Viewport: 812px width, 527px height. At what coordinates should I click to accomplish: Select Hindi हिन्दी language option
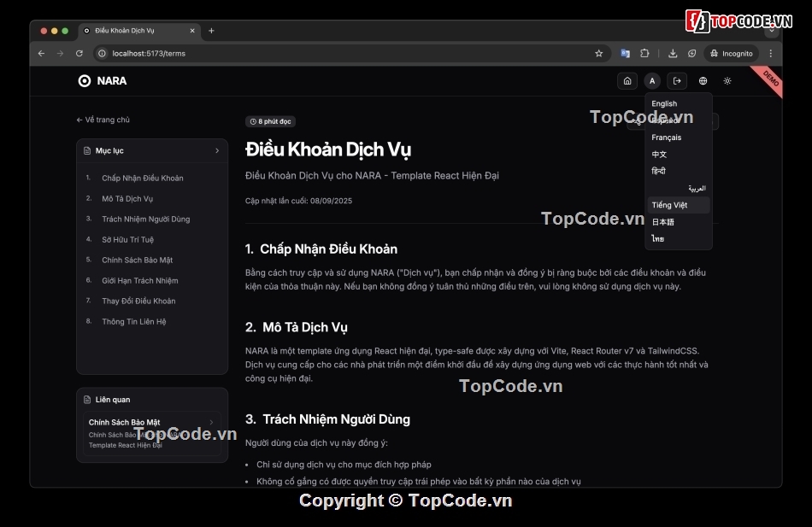[677, 171]
